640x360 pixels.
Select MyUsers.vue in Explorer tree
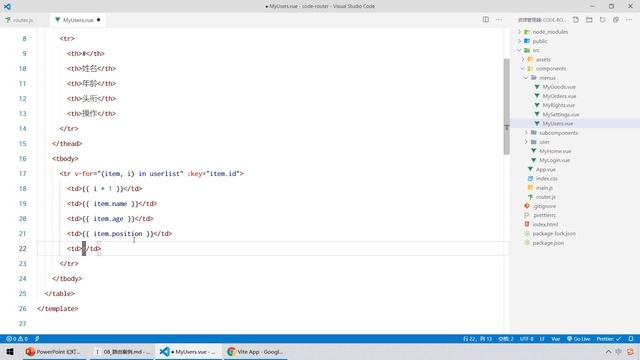click(x=558, y=124)
